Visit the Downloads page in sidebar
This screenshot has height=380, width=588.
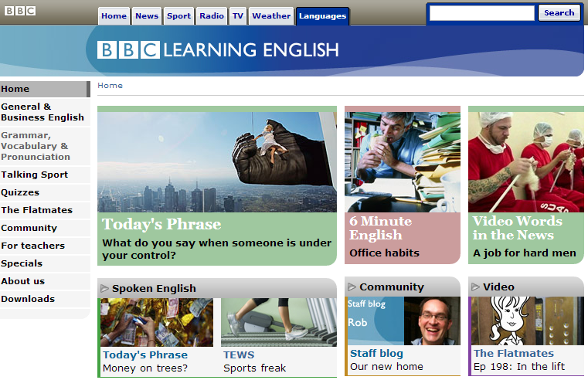click(x=28, y=299)
